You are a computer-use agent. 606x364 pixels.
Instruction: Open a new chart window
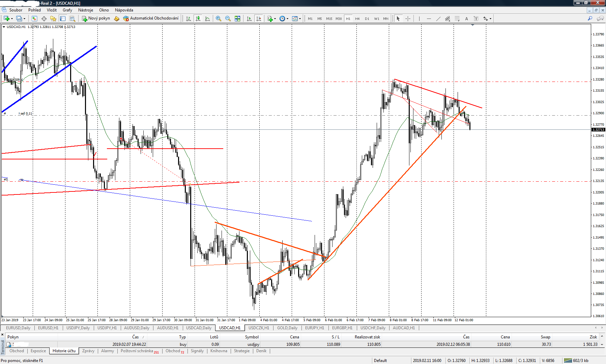coord(6,19)
